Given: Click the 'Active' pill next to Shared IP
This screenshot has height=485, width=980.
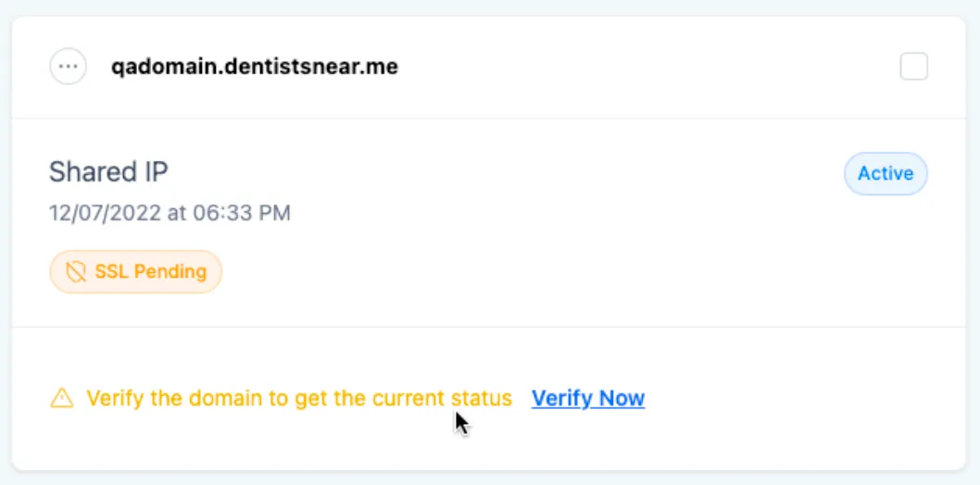Looking at the screenshot, I should (x=886, y=173).
